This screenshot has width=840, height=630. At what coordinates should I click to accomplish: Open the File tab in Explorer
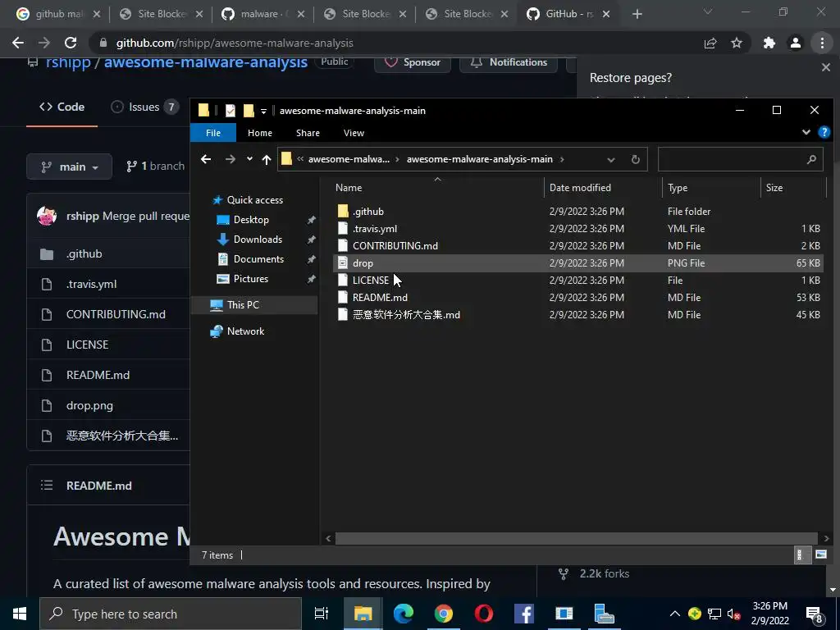click(x=213, y=133)
